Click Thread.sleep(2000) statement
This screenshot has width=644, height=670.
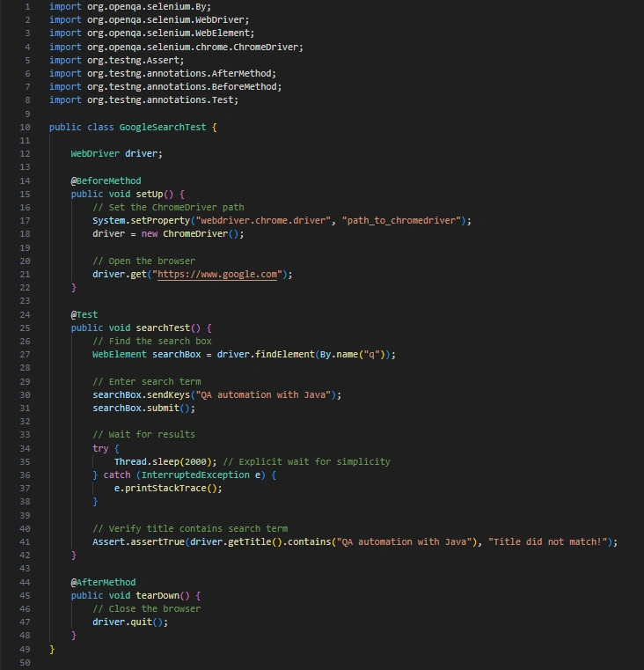165,462
